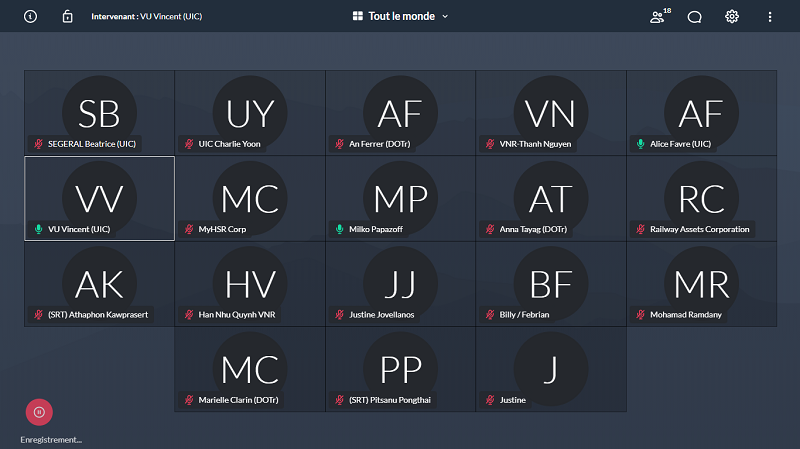Pause the recording with the red button
This screenshot has height=449, width=800.
38,411
